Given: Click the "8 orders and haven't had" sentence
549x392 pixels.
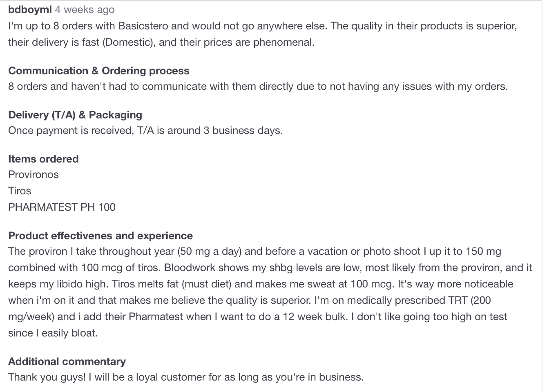Looking at the screenshot, I should click(257, 86).
